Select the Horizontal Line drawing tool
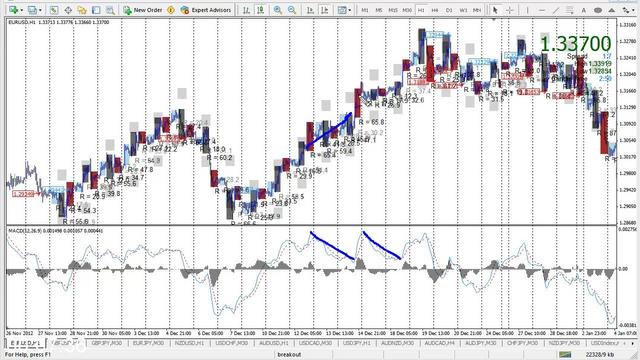The image size is (640, 360). tap(542, 10)
